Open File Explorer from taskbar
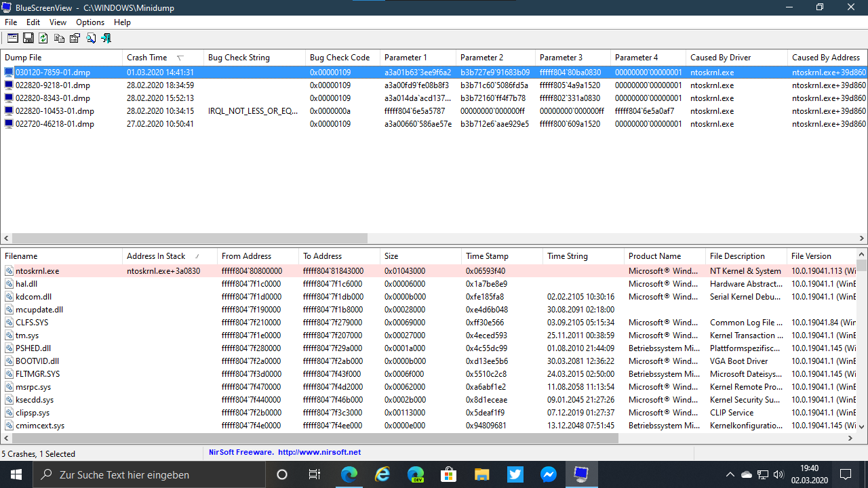Viewport: 868px width, 488px height. pyautogui.click(x=481, y=474)
